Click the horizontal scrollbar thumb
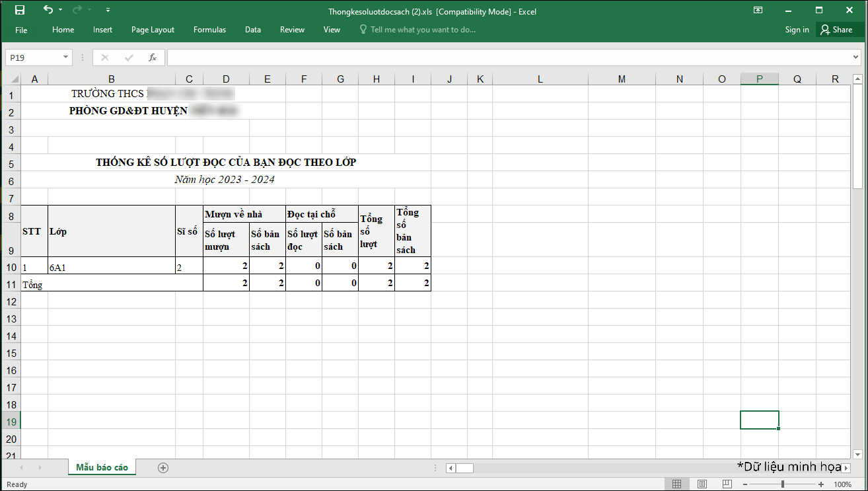This screenshot has height=491, width=868. [465, 468]
